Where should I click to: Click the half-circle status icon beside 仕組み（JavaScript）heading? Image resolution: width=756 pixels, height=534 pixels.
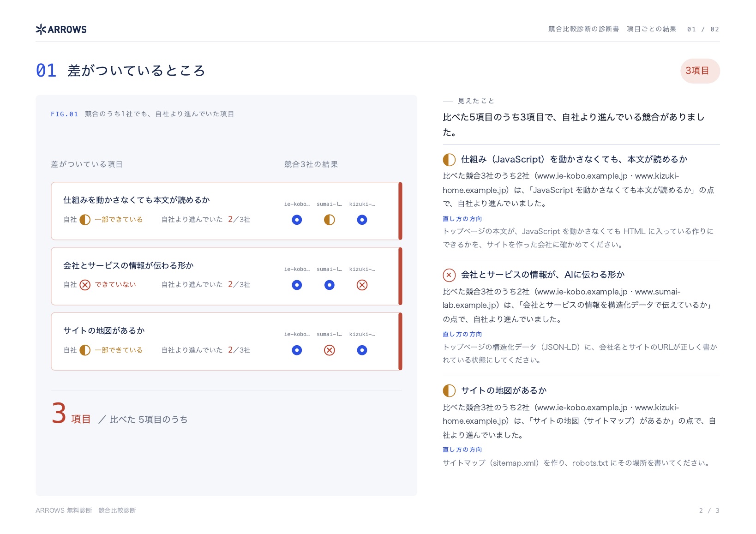point(449,160)
